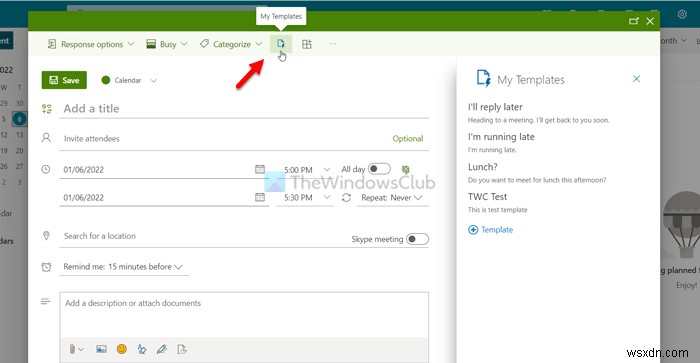Add a new Template
The image size is (700, 363).
point(491,229)
